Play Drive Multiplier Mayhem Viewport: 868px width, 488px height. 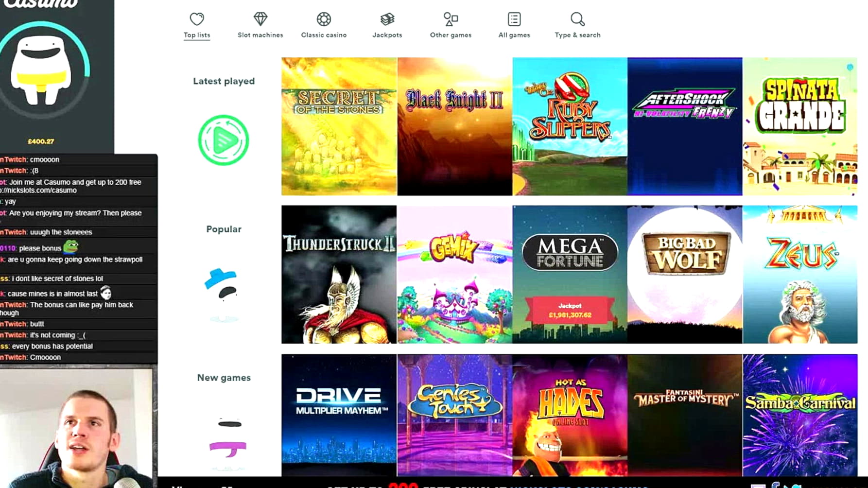pyautogui.click(x=339, y=415)
